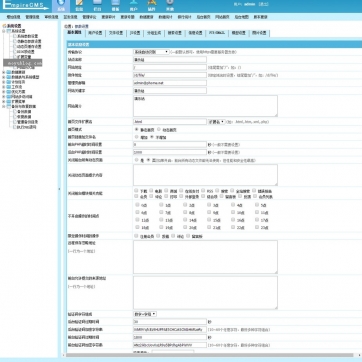Switch to the 图片设置 tab
362x362 pixels.
tap(259, 33)
